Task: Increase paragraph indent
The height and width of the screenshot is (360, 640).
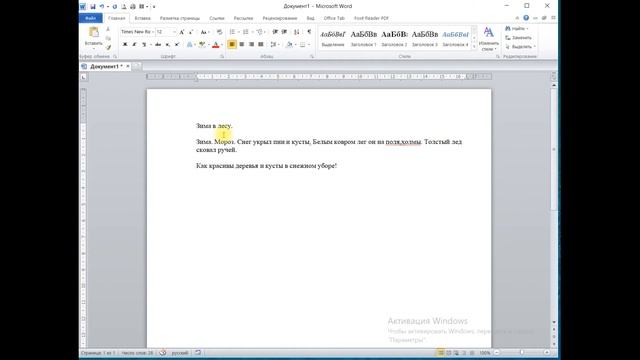Action: 284,32
